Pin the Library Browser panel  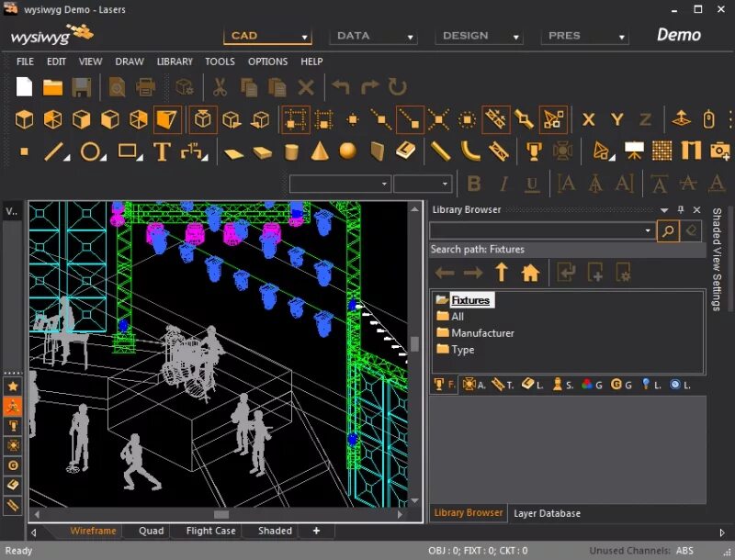pyautogui.click(x=681, y=209)
